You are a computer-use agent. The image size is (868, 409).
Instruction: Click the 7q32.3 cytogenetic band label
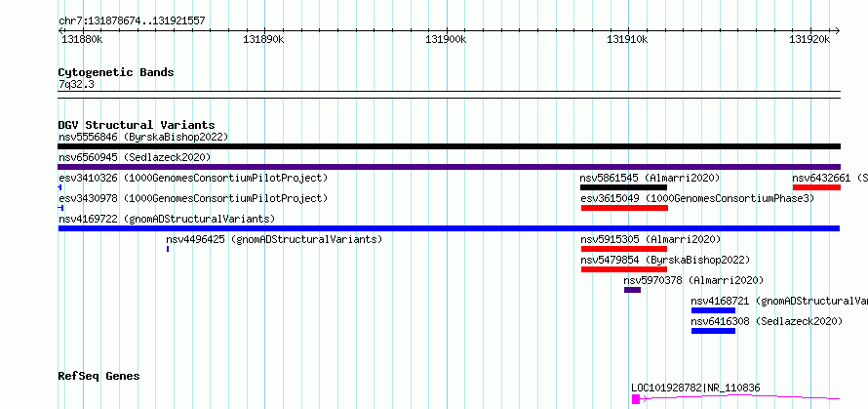(x=76, y=84)
